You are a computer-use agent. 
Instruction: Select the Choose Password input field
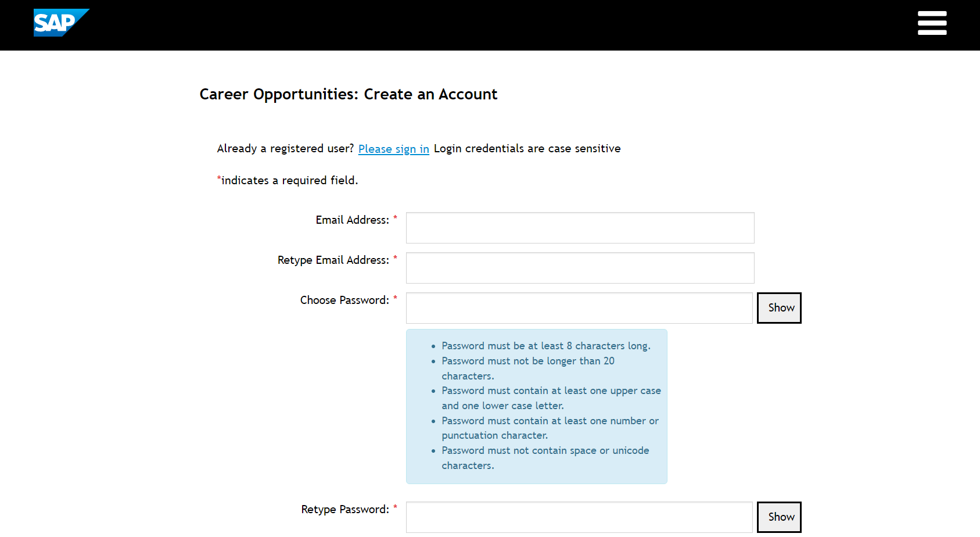579,308
